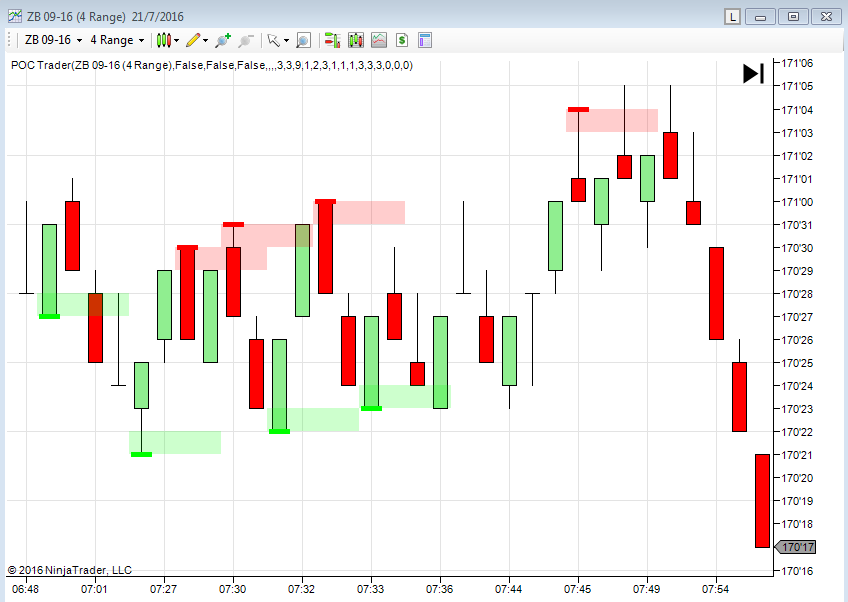
Task: Click the green marker line at 170'22
Action: [280, 431]
